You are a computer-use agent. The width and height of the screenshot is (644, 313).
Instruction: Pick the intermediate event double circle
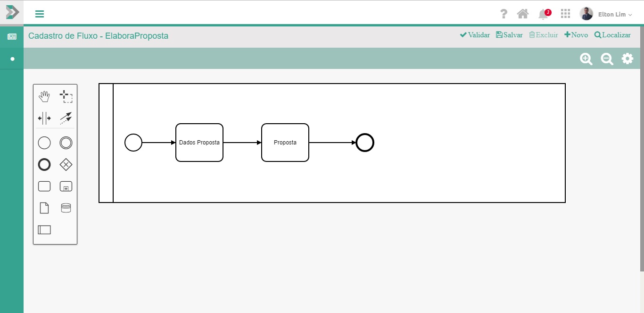(x=66, y=143)
